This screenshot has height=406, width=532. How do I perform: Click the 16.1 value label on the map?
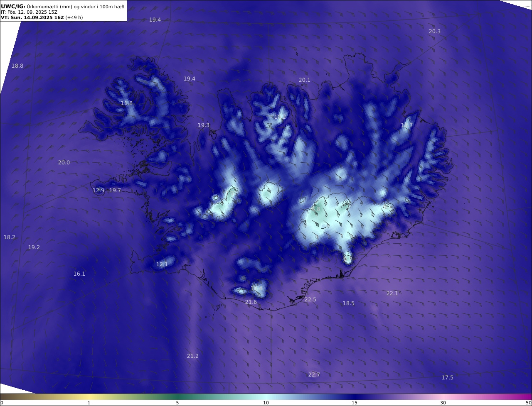(x=79, y=274)
